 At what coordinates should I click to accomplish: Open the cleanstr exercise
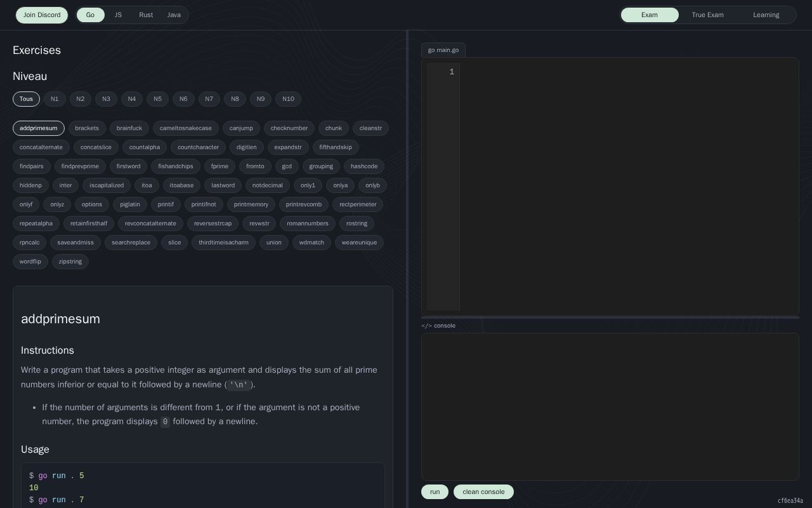pos(370,128)
